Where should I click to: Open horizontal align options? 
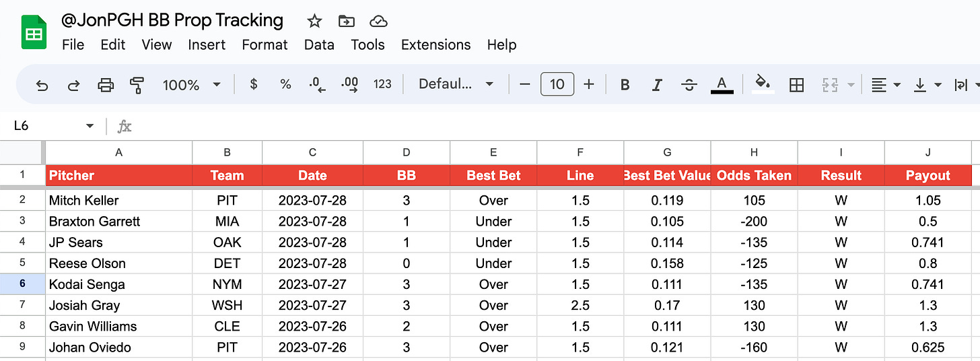coord(886,85)
